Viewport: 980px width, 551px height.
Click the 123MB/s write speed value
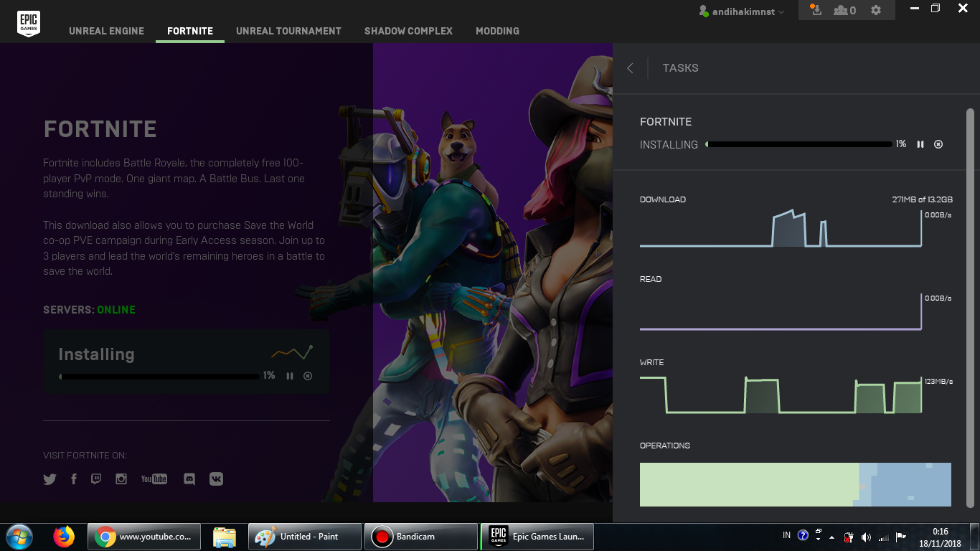[x=939, y=382]
